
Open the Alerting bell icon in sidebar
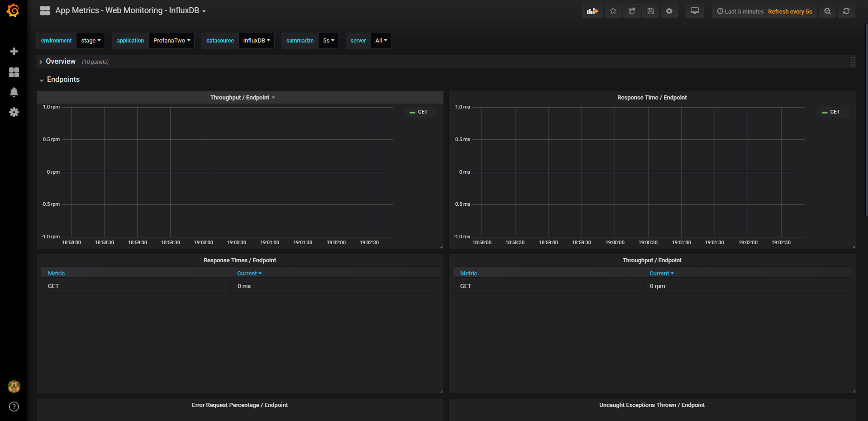(14, 92)
